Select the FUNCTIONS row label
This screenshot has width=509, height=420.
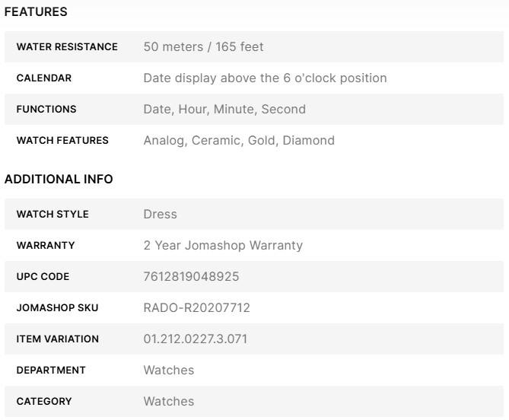[x=46, y=110]
